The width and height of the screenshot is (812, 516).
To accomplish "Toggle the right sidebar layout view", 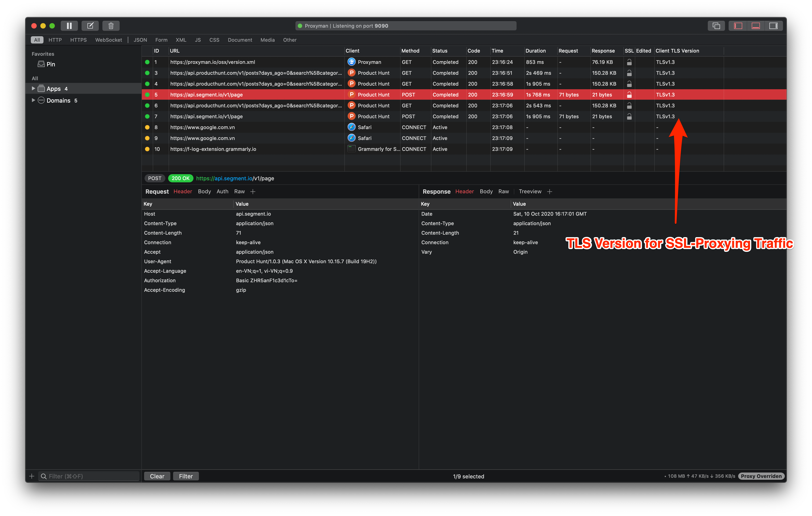I will pos(773,26).
